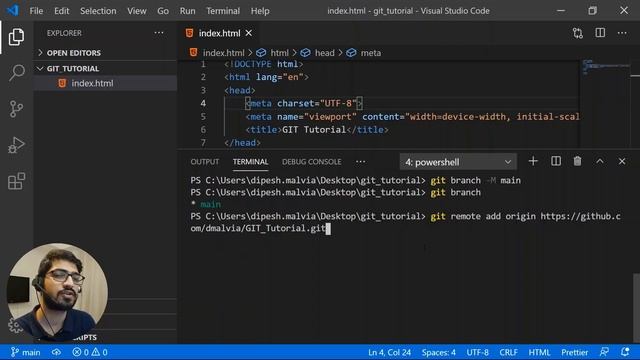Image resolution: width=640 pixels, height=360 pixels.
Task: Split the editor to the right
Action: tap(600, 33)
